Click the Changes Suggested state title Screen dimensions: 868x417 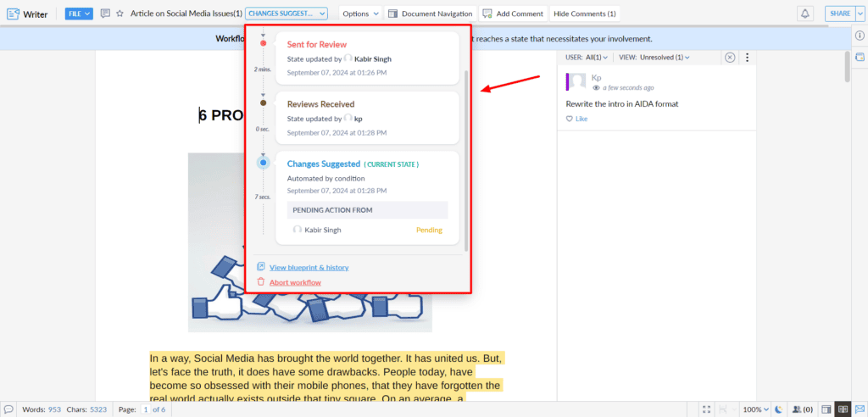[x=323, y=164]
